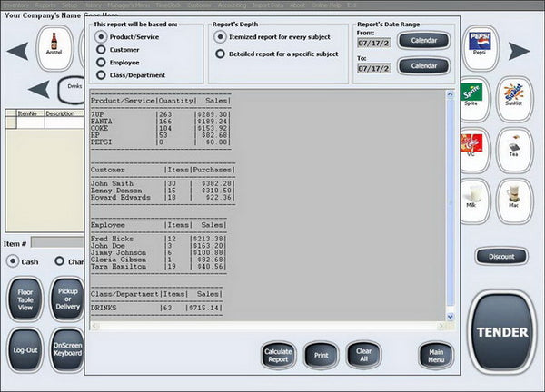
Task: Open Calendar for From date
Action: [424, 40]
